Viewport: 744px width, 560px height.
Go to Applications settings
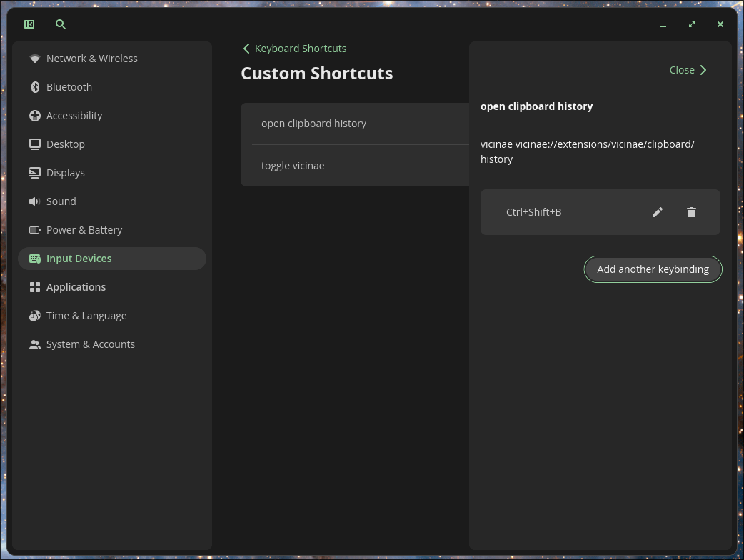click(76, 287)
